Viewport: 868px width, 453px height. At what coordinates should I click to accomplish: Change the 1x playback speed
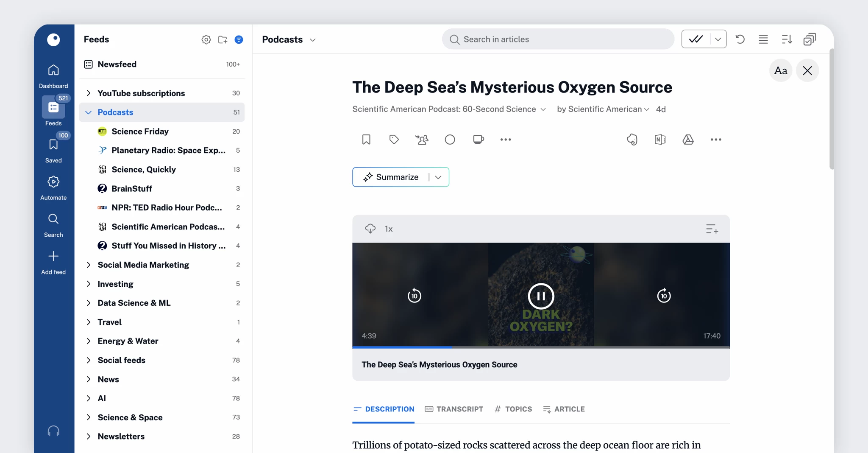click(389, 229)
